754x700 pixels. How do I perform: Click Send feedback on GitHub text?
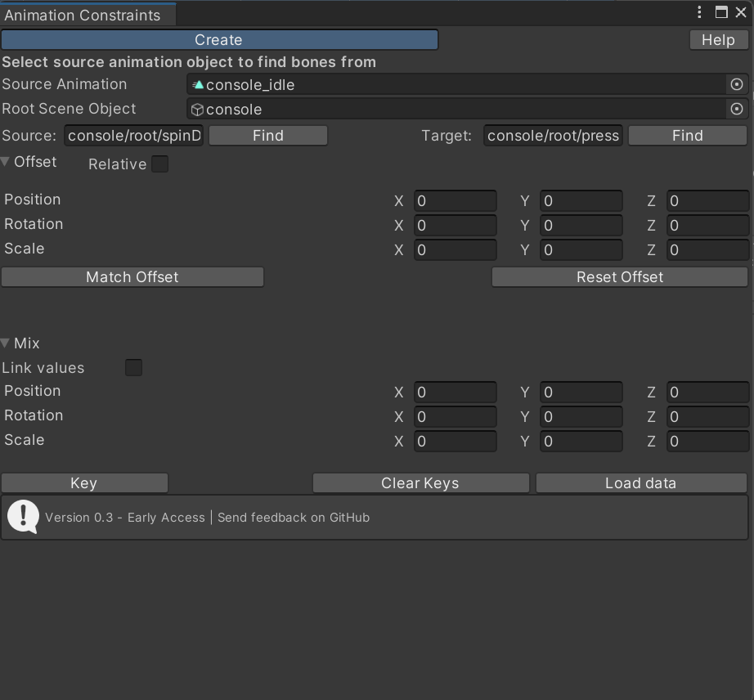(294, 518)
